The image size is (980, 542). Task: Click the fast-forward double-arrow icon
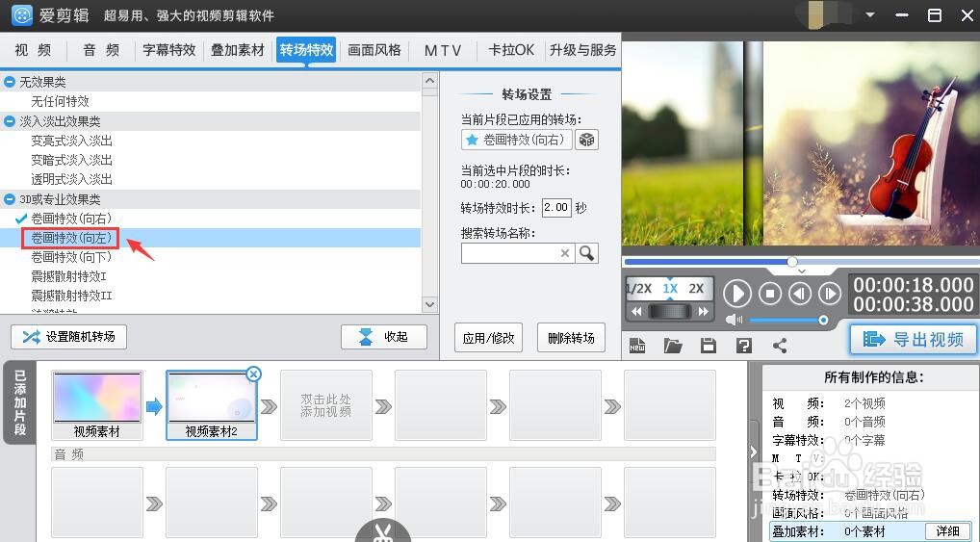point(703,311)
